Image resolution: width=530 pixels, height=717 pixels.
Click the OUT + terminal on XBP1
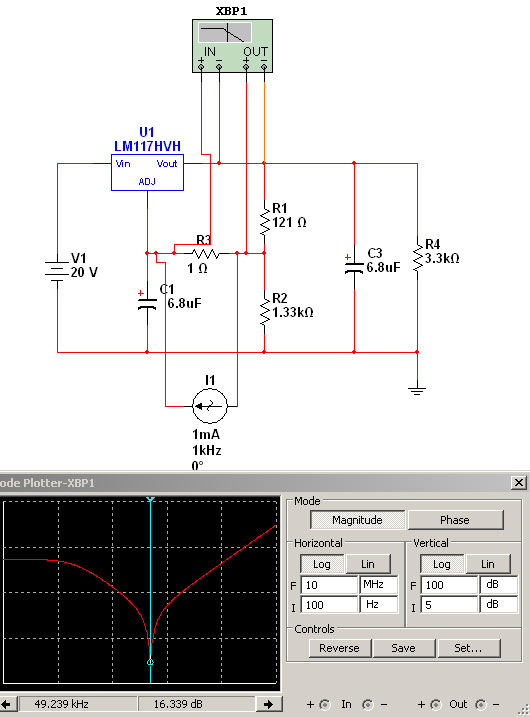point(246,67)
